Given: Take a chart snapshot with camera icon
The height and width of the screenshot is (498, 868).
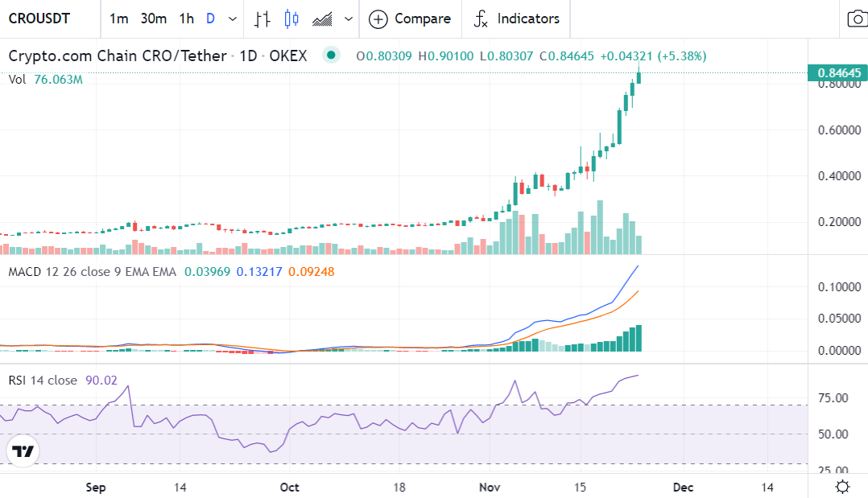Looking at the screenshot, I should point(857,19).
